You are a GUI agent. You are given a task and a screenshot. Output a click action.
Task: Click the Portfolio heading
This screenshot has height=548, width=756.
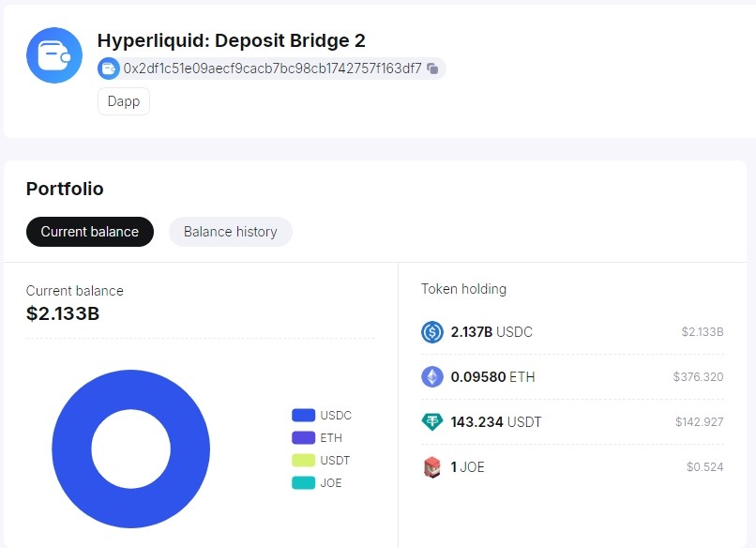click(65, 189)
